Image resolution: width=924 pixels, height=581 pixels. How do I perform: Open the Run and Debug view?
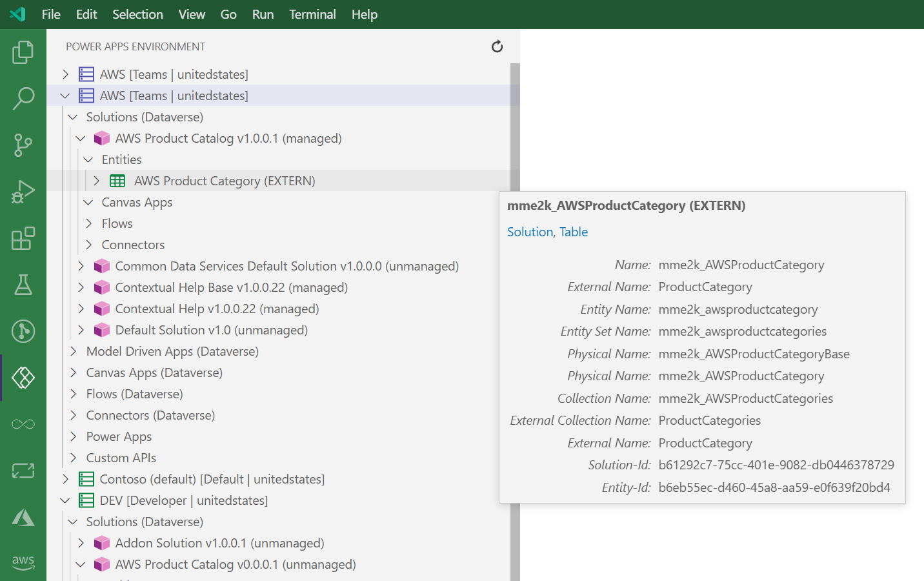point(23,192)
